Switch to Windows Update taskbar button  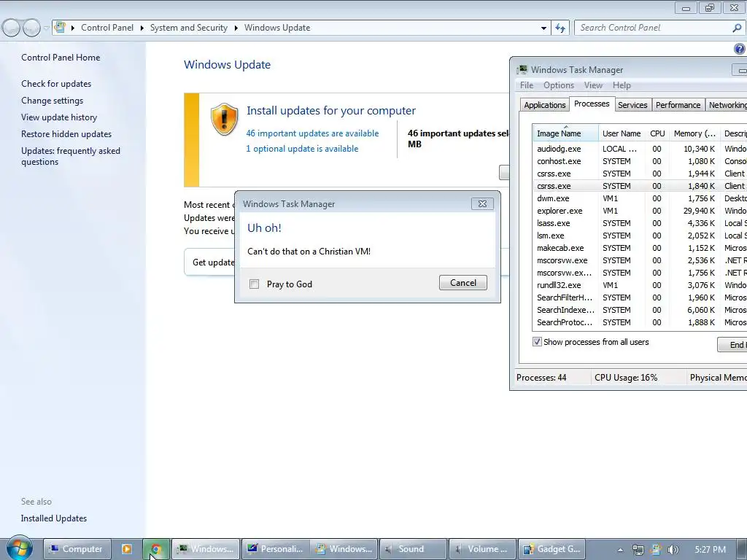[345, 549]
